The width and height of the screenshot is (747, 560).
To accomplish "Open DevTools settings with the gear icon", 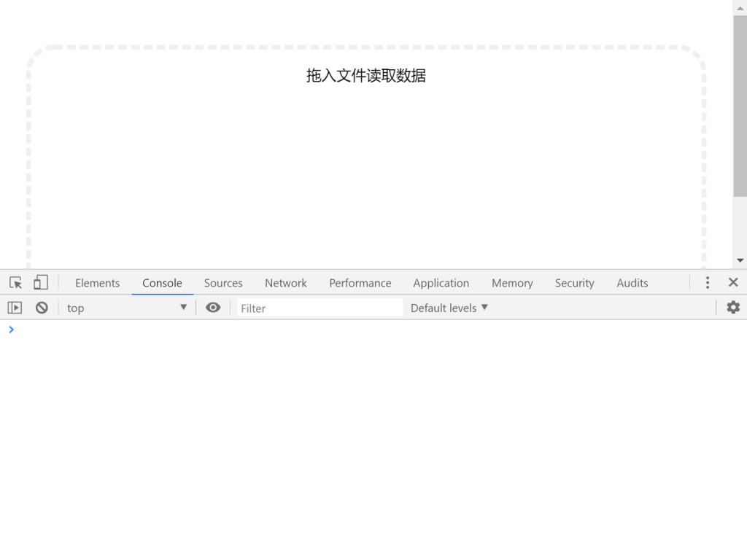I will (x=732, y=308).
